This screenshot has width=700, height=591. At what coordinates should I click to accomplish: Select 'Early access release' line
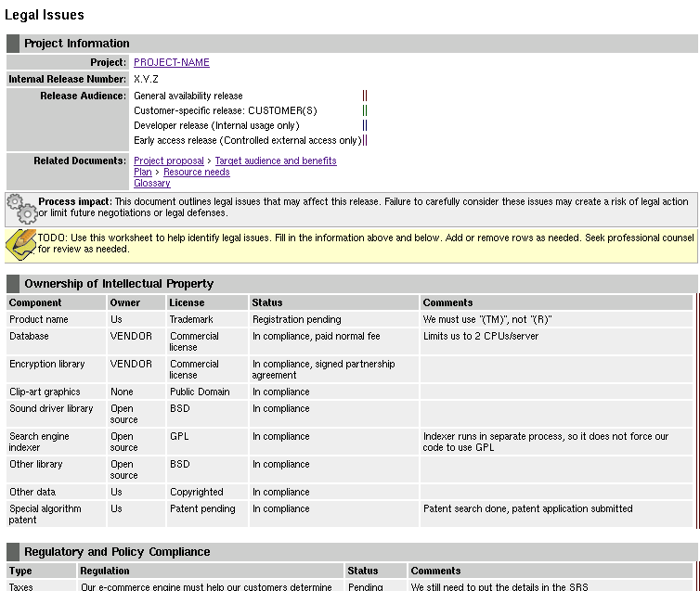point(248,140)
